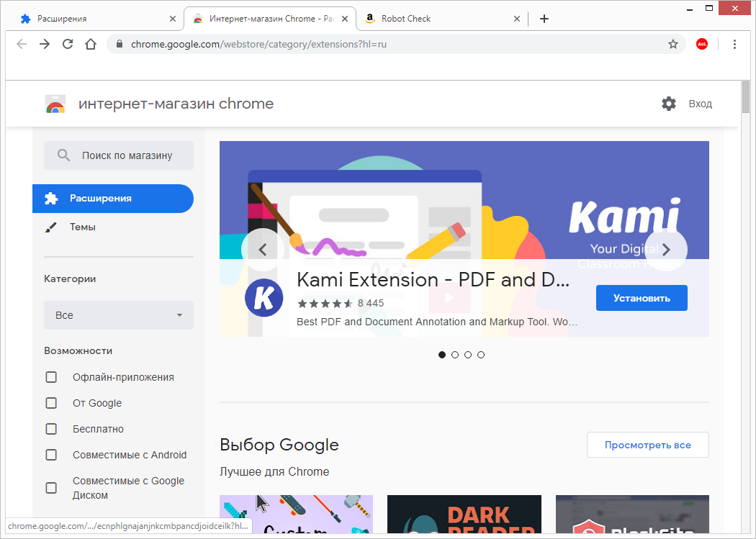Image resolution: width=756 pixels, height=539 pixels.
Task: Check Совместимые с Google Диском checkbox
Action: point(51,488)
